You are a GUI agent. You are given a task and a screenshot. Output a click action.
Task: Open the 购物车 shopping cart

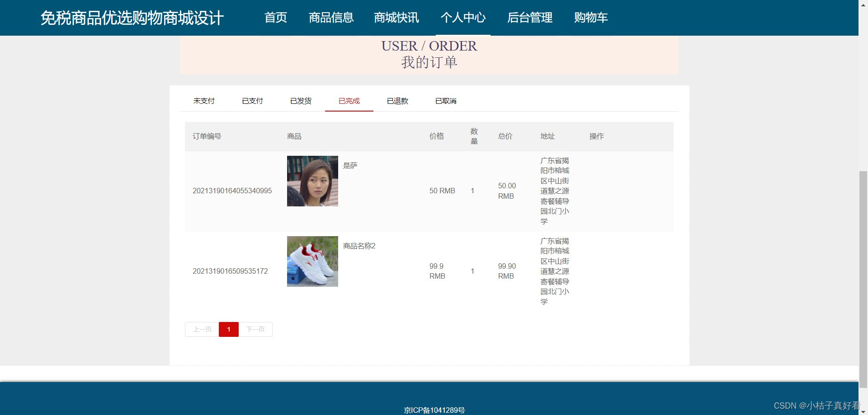tap(591, 18)
